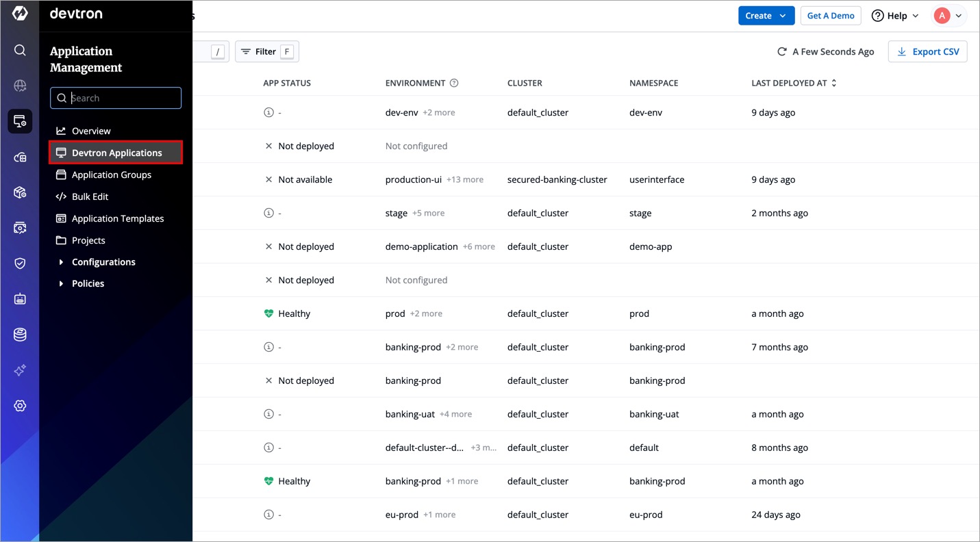Open the robot automation icon in the rail
The width and height of the screenshot is (980, 542).
pos(20,299)
